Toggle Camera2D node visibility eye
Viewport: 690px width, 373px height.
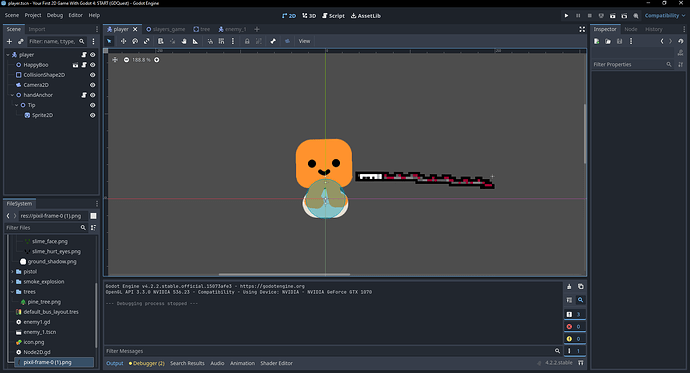click(x=92, y=85)
